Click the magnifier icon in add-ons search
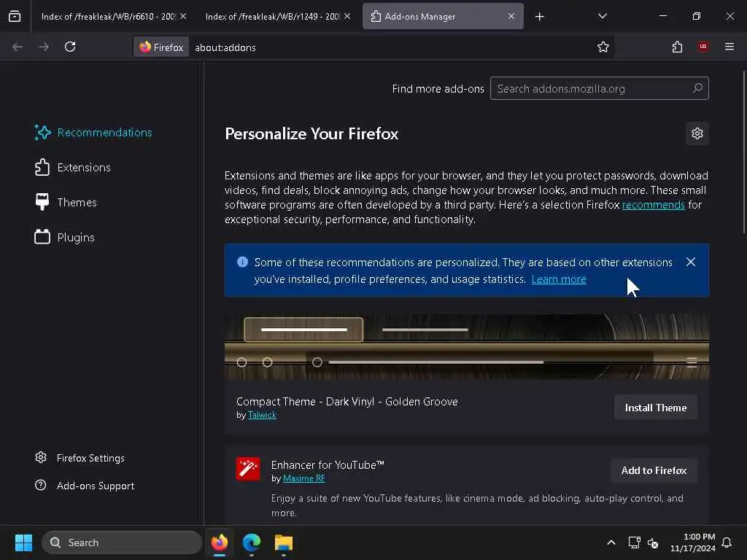Image resolution: width=747 pixels, height=560 pixels. tap(697, 88)
